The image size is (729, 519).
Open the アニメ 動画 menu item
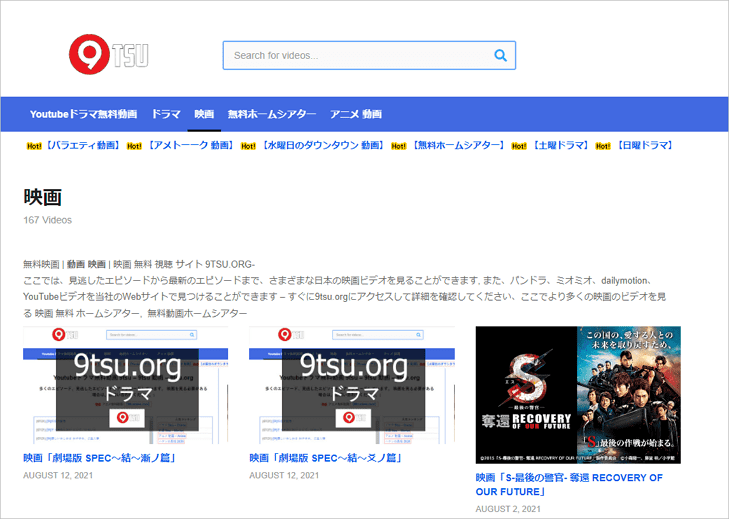356,114
